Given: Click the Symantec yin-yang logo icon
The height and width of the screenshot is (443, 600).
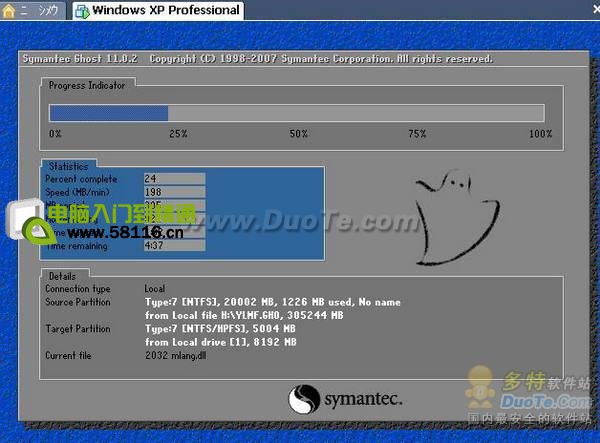Looking at the screenshot, I should [x=305, y=399].
